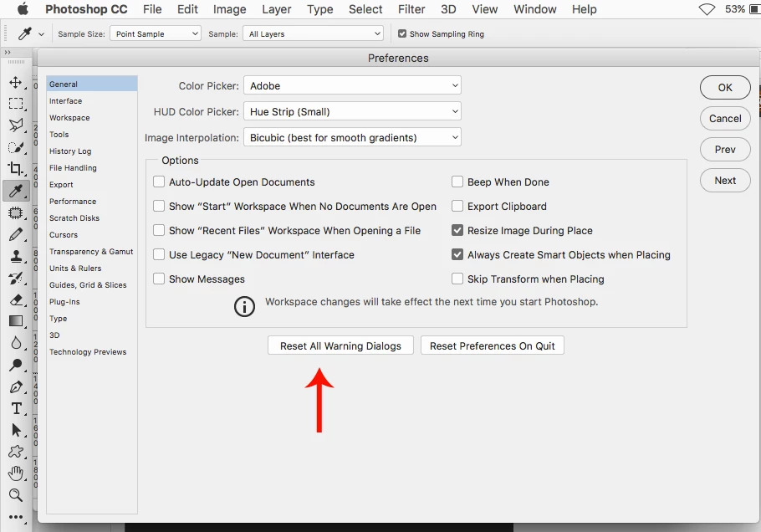Select the Blur tool

point(16,343)
